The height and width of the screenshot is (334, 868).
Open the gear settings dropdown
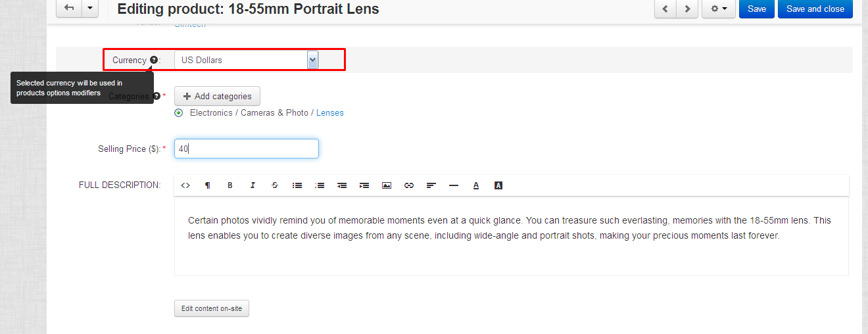coord(718,9)
